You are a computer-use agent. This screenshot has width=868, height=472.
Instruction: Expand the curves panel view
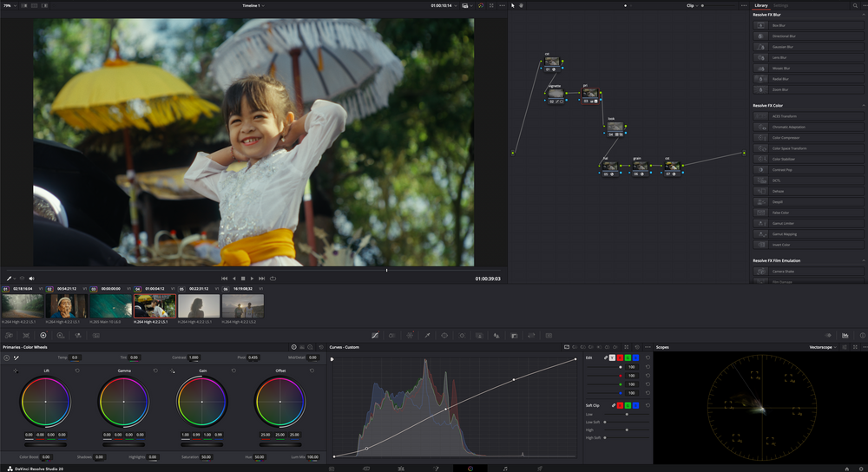pyautogui.click(x=626, y=347)
